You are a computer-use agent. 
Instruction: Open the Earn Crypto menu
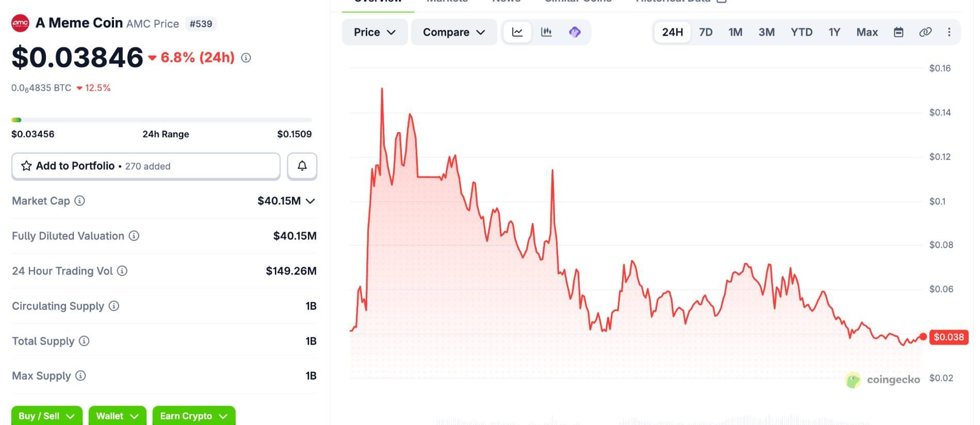point(194,416)
